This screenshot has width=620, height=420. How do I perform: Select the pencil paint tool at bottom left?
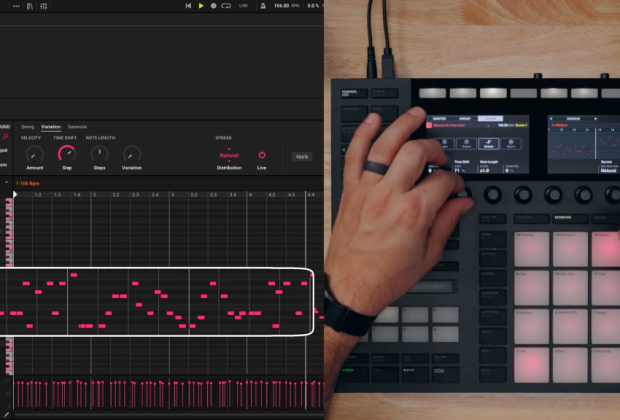[6, 415]
